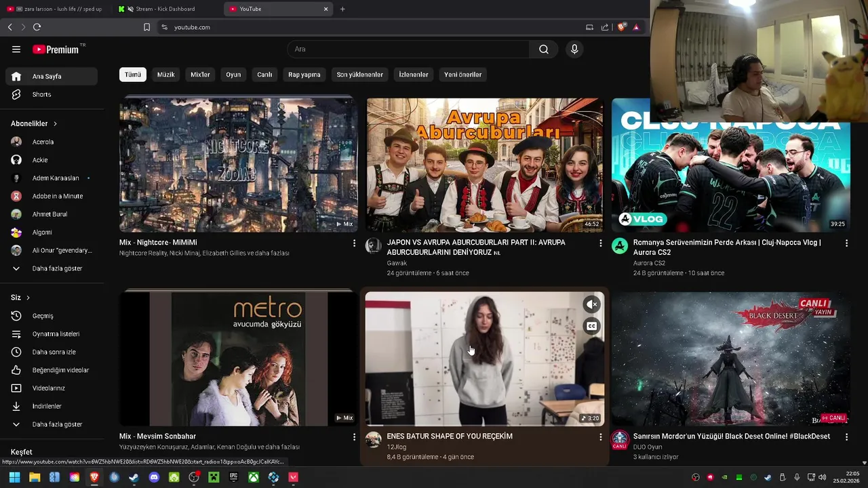Expand Daha fazla göster below İndirilenler

pos(52,424)
